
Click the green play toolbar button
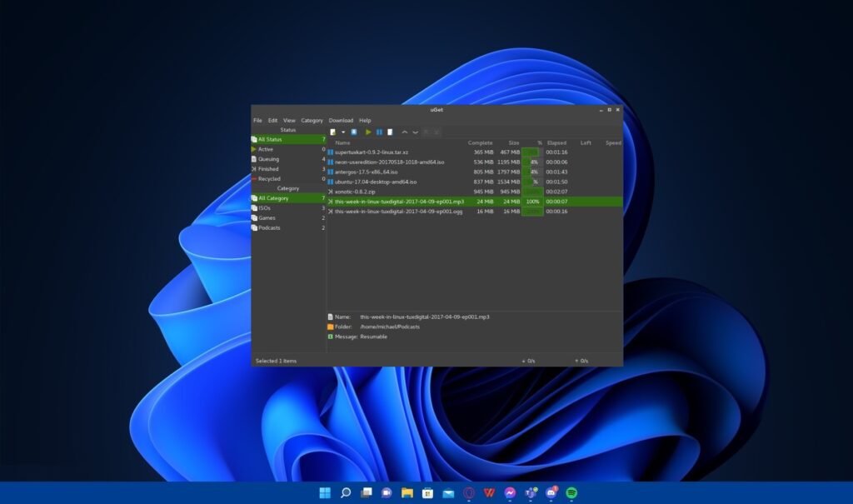[368, 132]
